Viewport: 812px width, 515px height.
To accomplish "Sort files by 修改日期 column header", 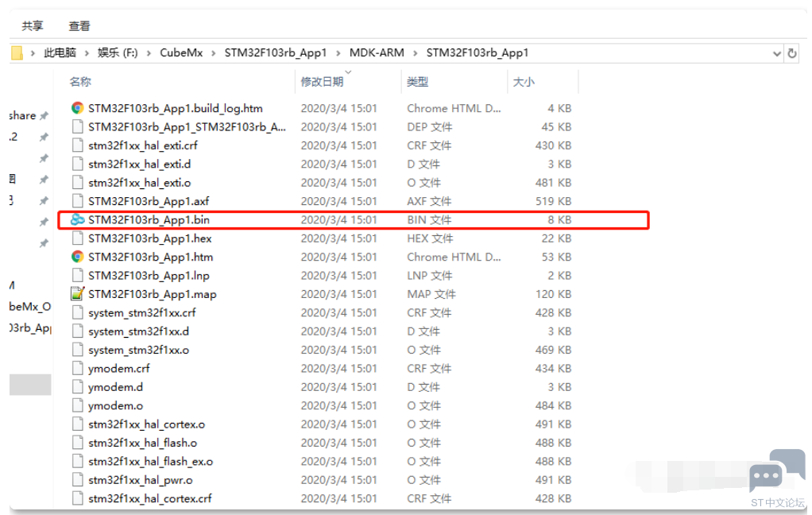I will click(322, 82).
